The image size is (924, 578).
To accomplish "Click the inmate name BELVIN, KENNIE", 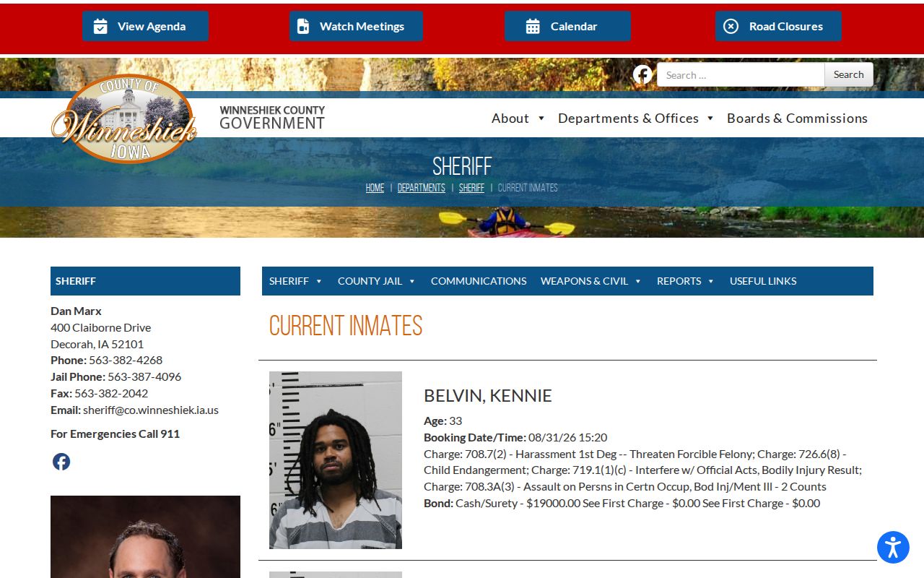I will click(488, 396).
